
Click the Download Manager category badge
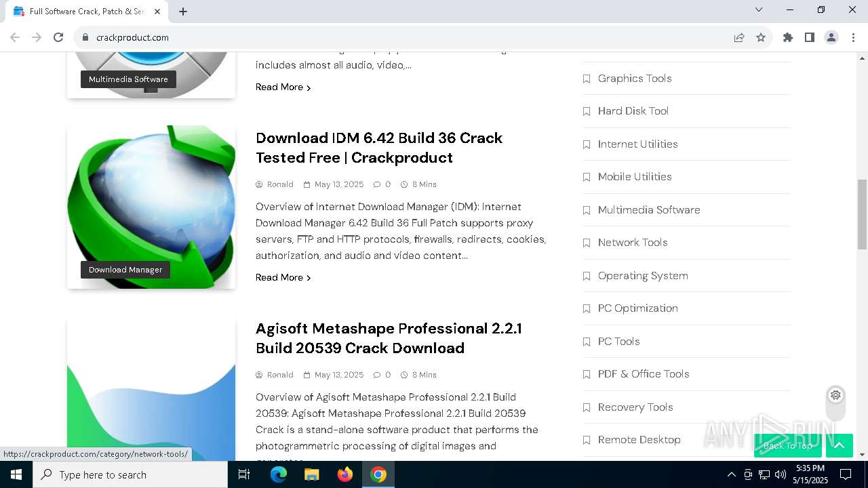tap(125, 270)
